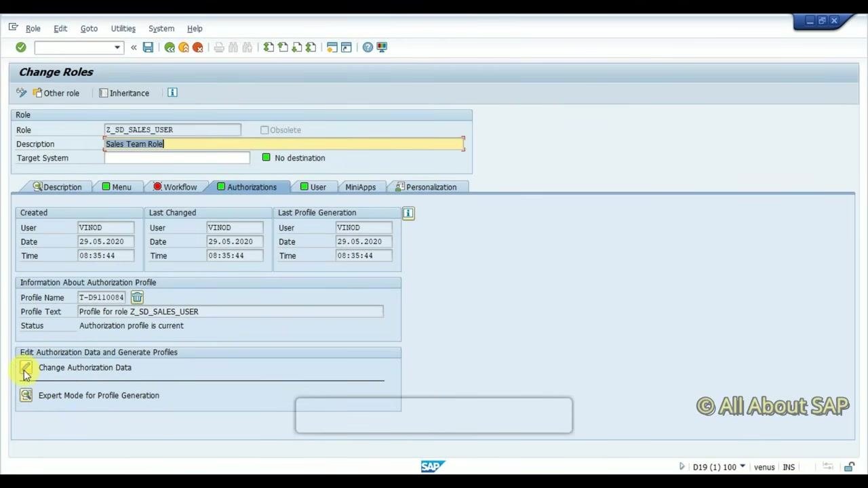Switch to the User tab
Viewport: 868px width, 488px height.
click(313, 187)
